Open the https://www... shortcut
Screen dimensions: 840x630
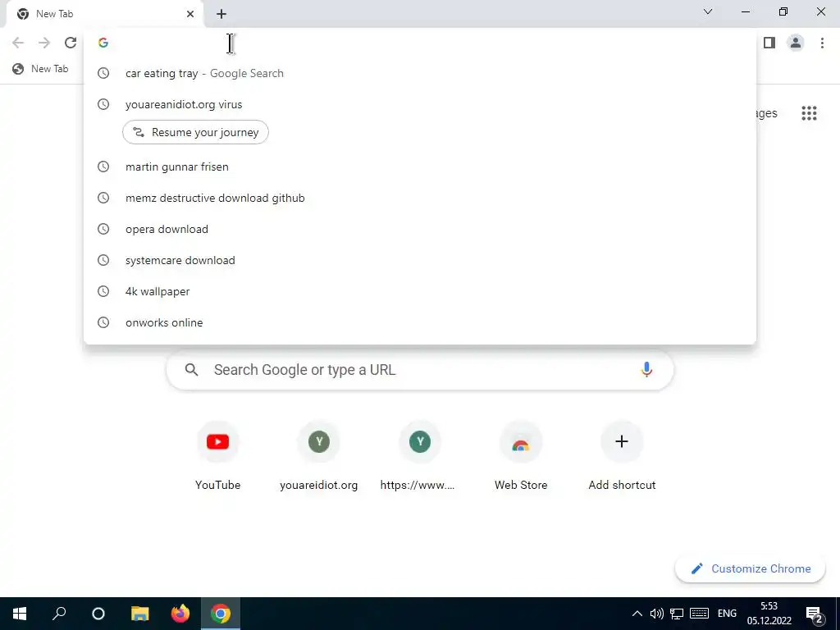point(419,456)
